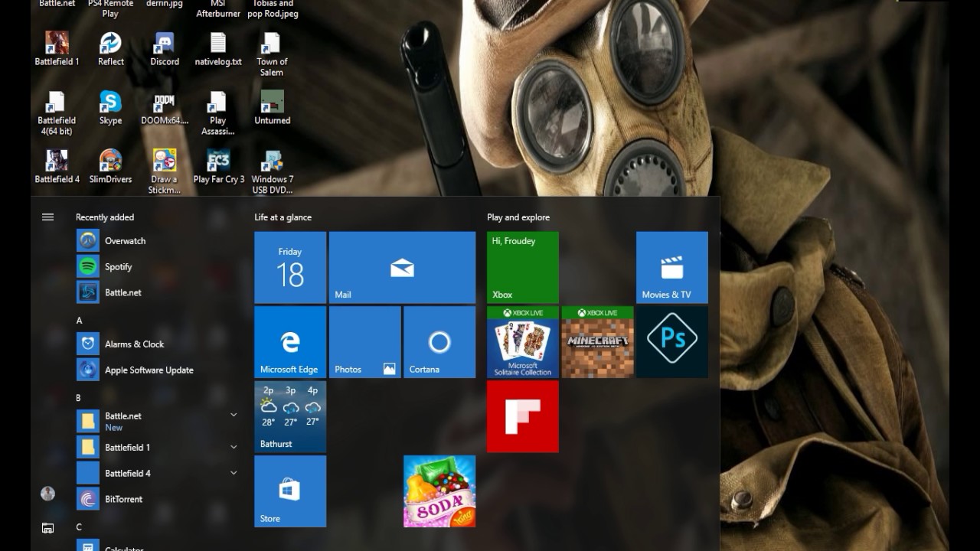Open the user account icon in Start
Screen dimensions: 980x551
47,494
